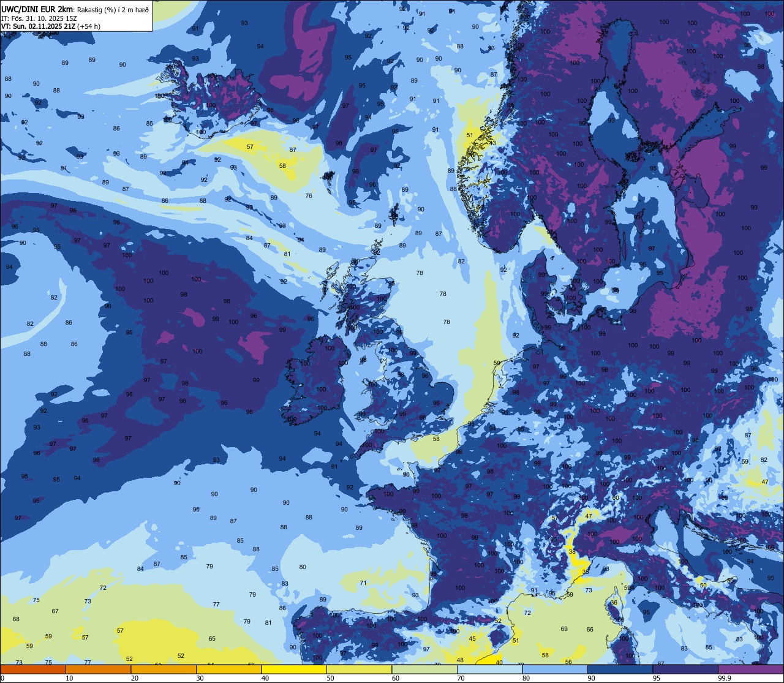Click the 'UWC/DINI EUR 2km' title text
784x683 pixels.
pos(37,9)
